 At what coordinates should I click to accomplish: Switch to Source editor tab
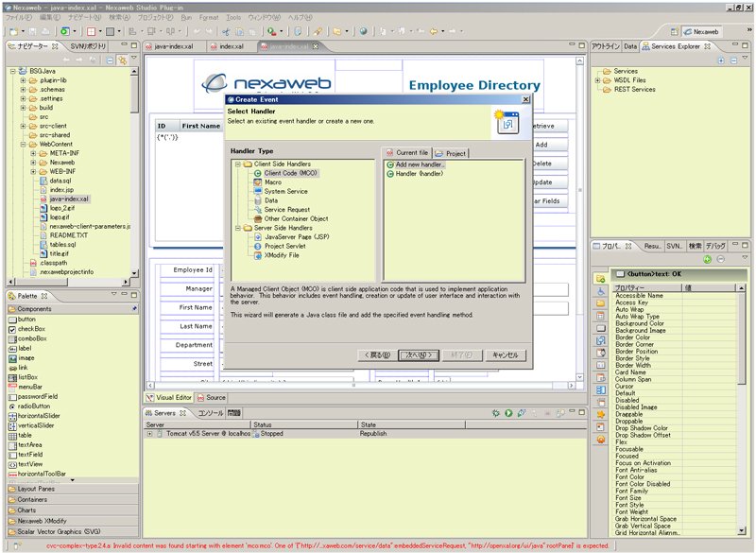[211, 398]
